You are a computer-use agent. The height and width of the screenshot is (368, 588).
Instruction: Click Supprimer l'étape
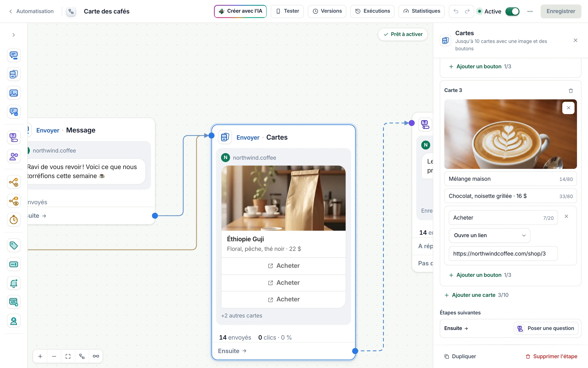coord(551,356)
